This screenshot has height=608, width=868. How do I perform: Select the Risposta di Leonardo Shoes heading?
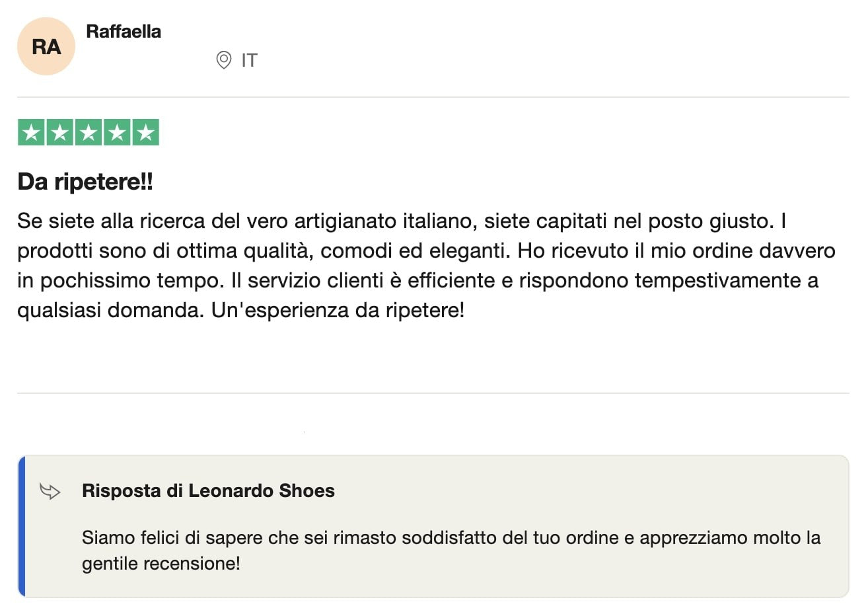coord(208,491)
